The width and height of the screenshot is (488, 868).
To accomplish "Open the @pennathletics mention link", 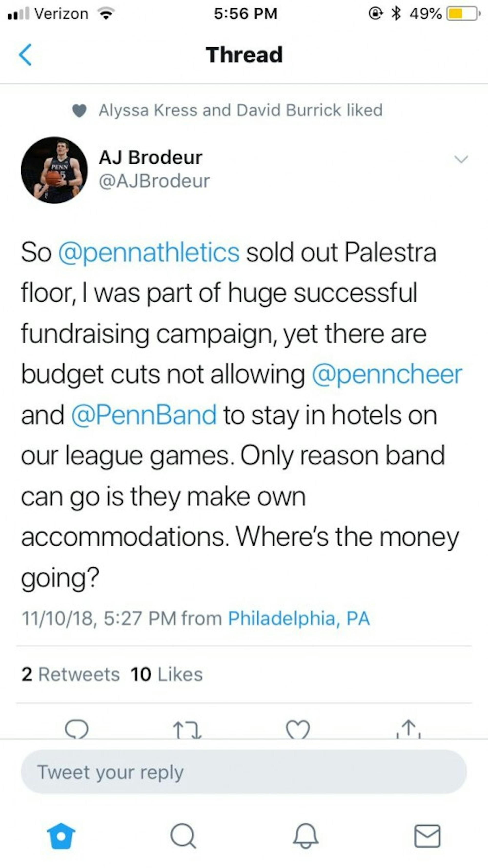I will pyautogui.click(x=149, y=253).
